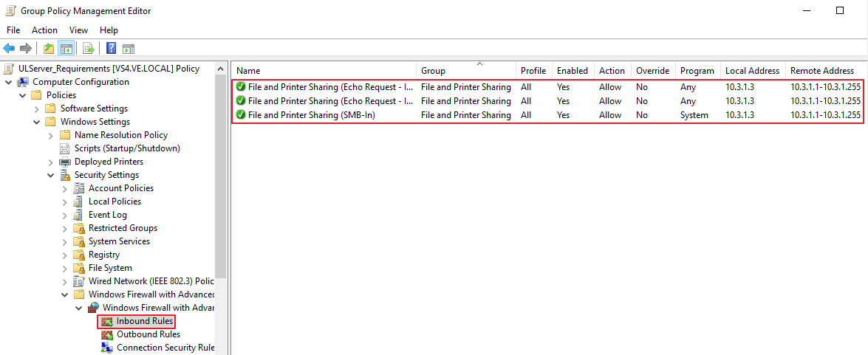The image size is (868, 355).
Task: Open the Action menu
Action: (x=44, y=30)
